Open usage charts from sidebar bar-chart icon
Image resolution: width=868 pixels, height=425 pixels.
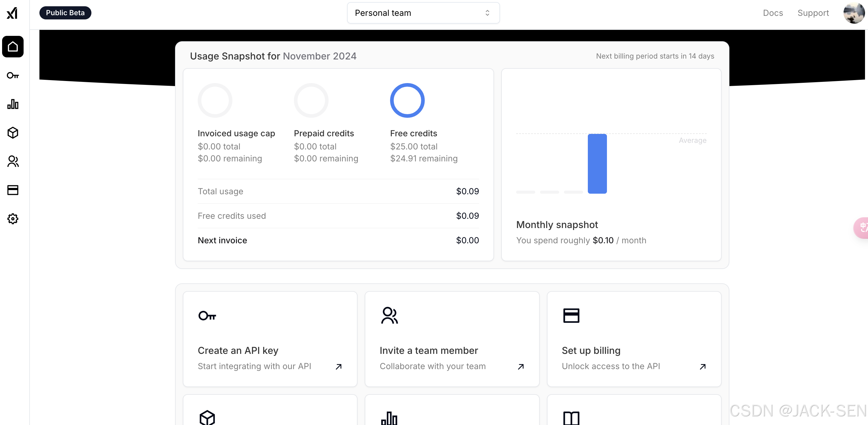tap(13, 104)
